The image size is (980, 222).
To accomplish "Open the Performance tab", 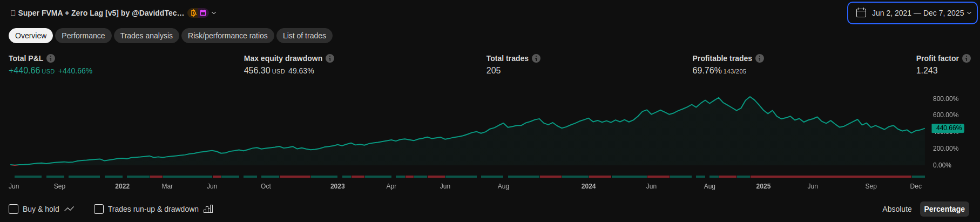I will point(83,36).
